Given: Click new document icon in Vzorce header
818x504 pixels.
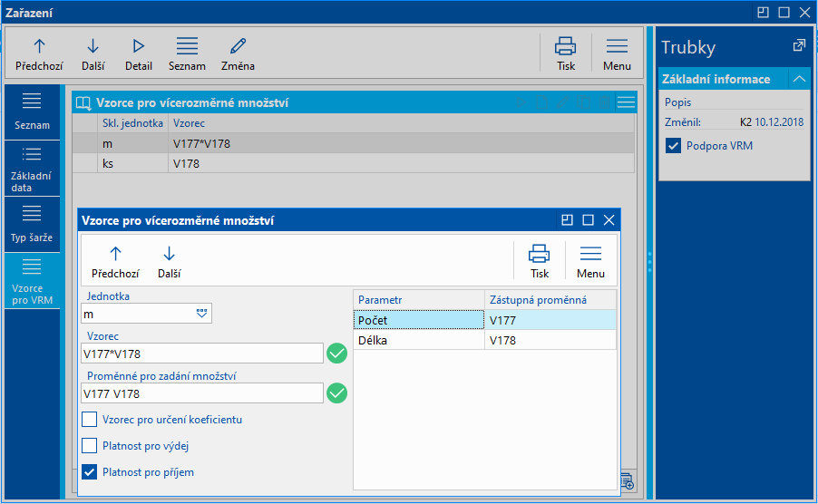Looking at the screenshot, I should click(x=541, y=102).
